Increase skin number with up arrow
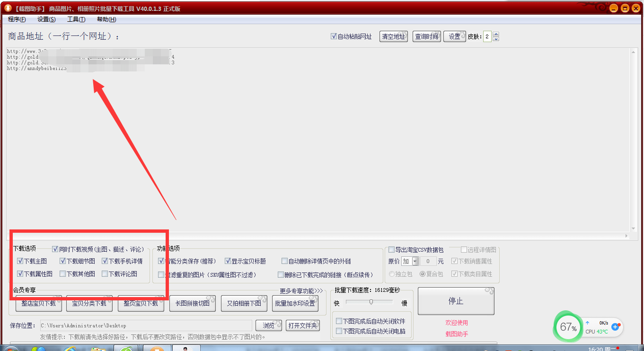Screen dimensions: 644x351 496,34
